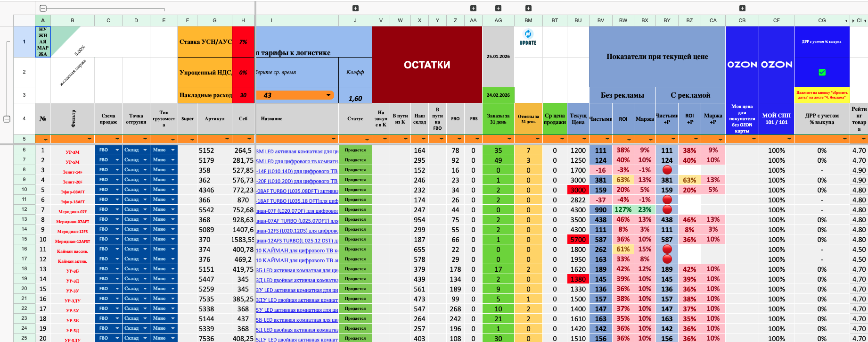Open the filter under Заказы за 31 день
Image resolution: width=868 pixels, height=342 pixels.
[x=509, y=139]
